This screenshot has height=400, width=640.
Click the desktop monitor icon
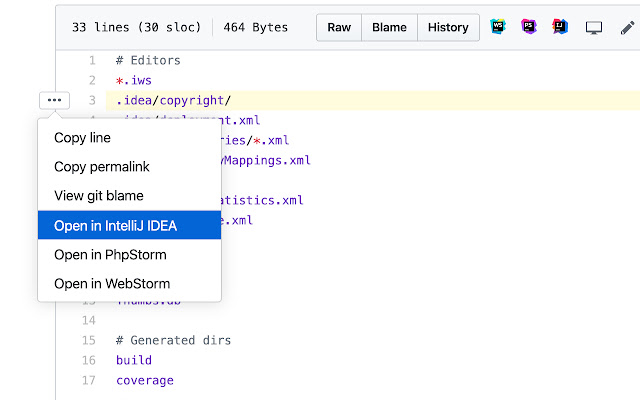[594, 28]
